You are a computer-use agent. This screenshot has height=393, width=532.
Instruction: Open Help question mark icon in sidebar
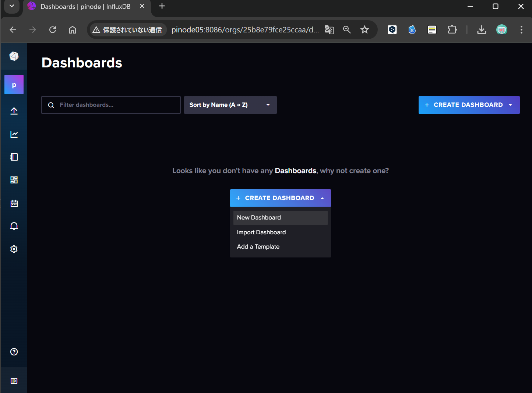14,352
